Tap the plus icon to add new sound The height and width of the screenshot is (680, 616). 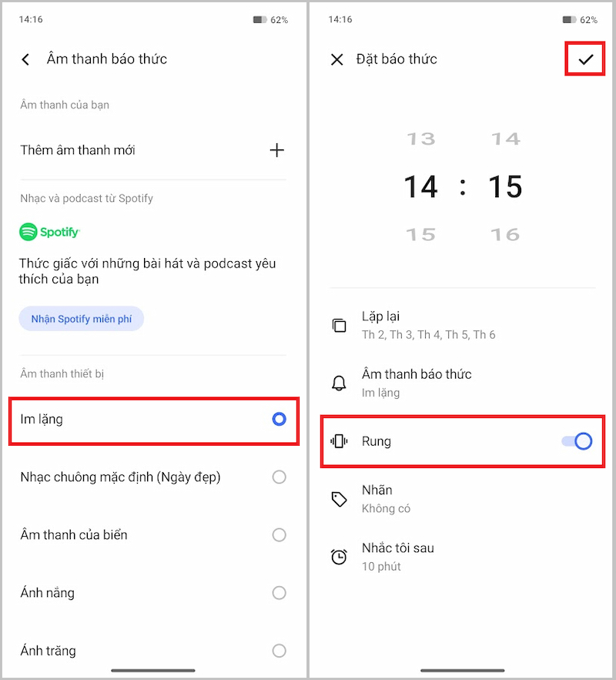coord(277,150)
